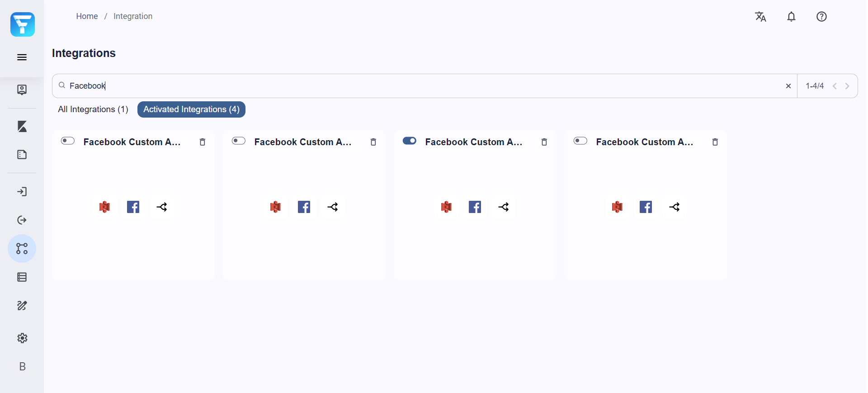Click the sidebar login arrow icon
The width and height of the screenshot is (868, 393).
pyautogui.click(x=22, y=192)
